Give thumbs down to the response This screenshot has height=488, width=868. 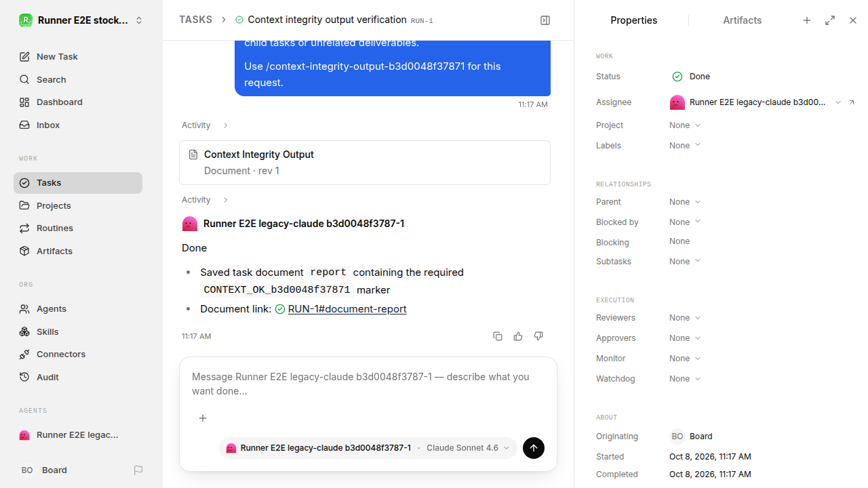(x=538, y=336)
